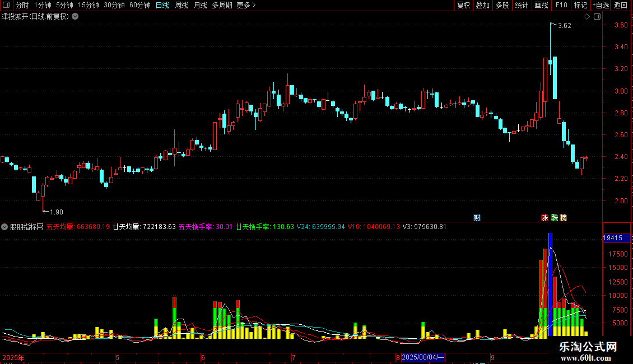Click the 1.90 low price label

tap(56, 212)
